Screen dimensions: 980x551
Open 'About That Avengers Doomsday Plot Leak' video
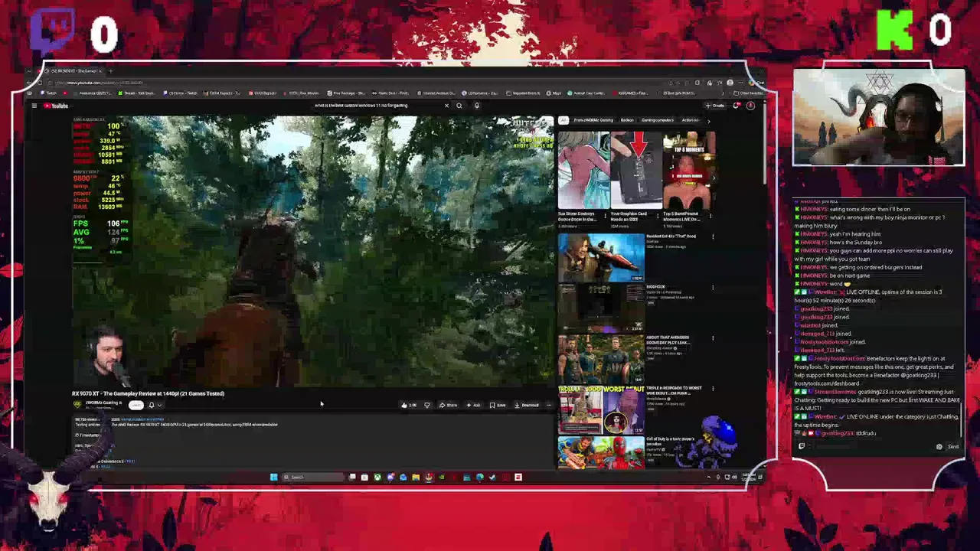(601, 359)
